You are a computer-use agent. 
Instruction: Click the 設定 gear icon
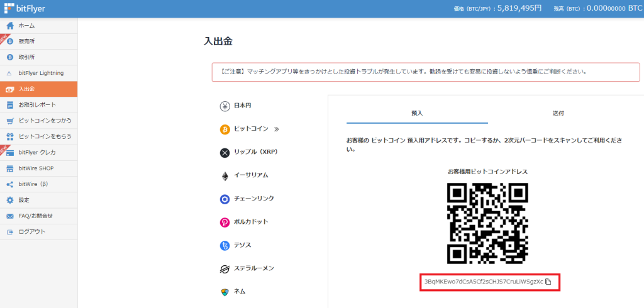click(x=10, y=200)
